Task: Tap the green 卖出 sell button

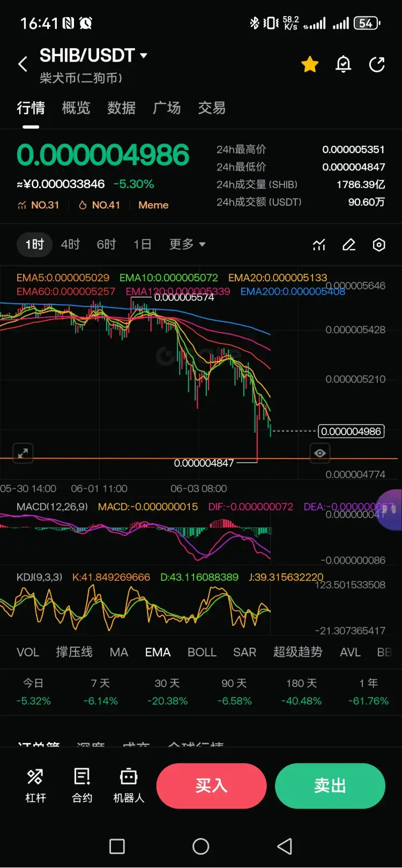Action: (x=330, y=785)
